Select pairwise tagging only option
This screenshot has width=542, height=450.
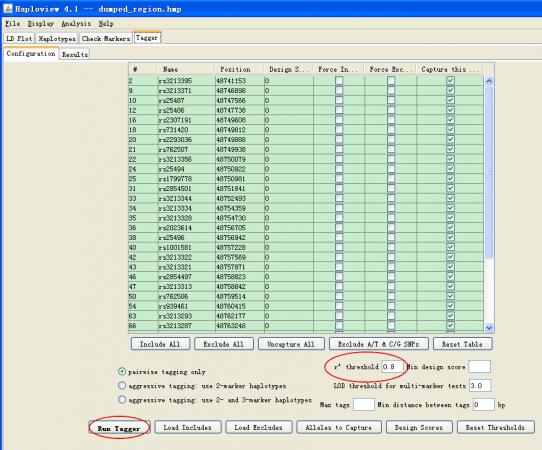[x=122, y=372]
